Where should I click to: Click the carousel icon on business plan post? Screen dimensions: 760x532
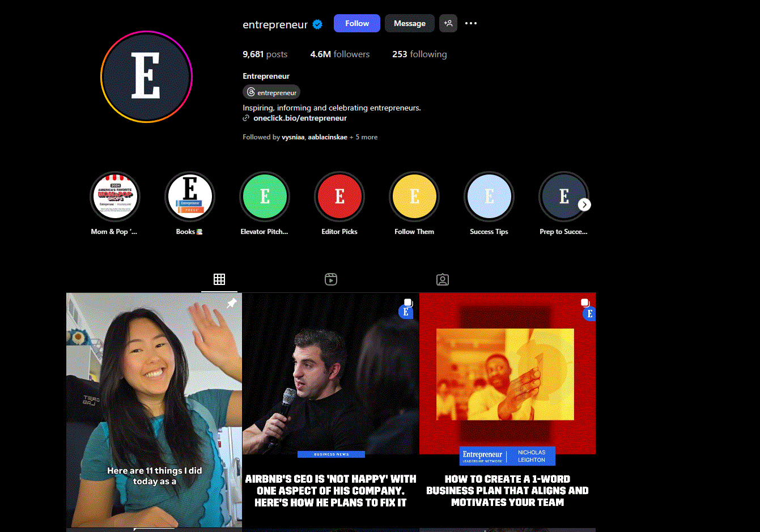tap(585, 303)
